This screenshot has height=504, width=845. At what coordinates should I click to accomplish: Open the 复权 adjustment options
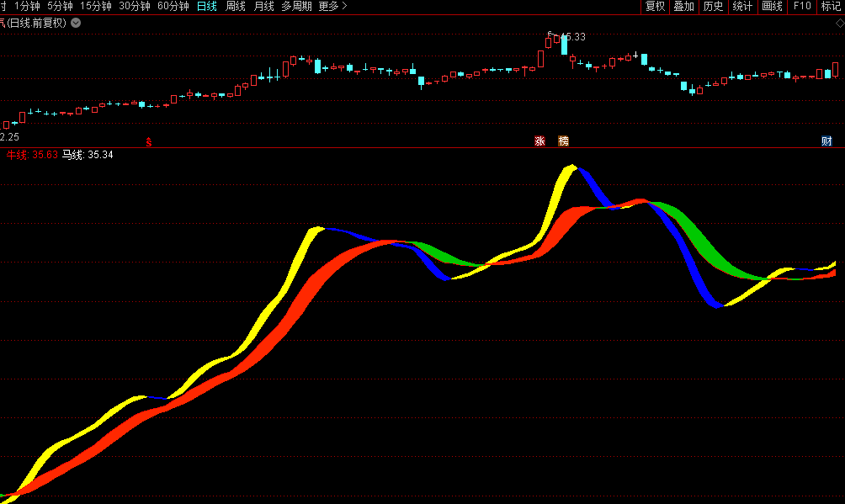pos(655,7)
